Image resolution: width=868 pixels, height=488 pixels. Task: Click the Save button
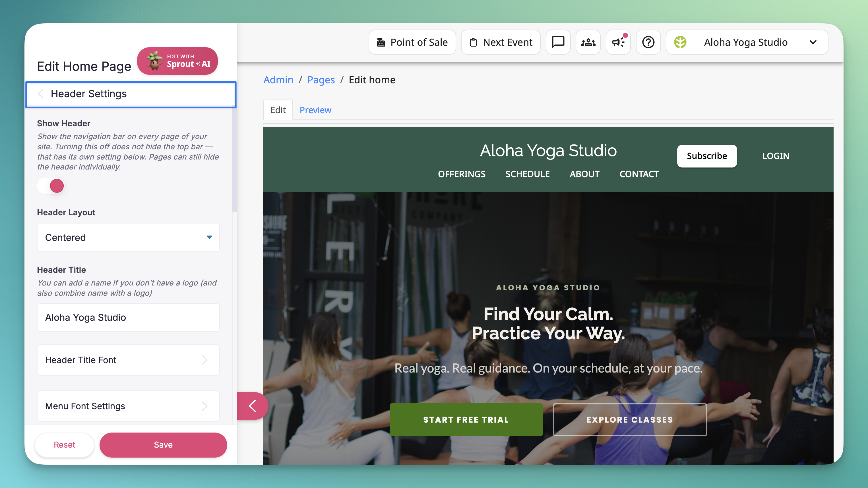[x=163, y=445]
